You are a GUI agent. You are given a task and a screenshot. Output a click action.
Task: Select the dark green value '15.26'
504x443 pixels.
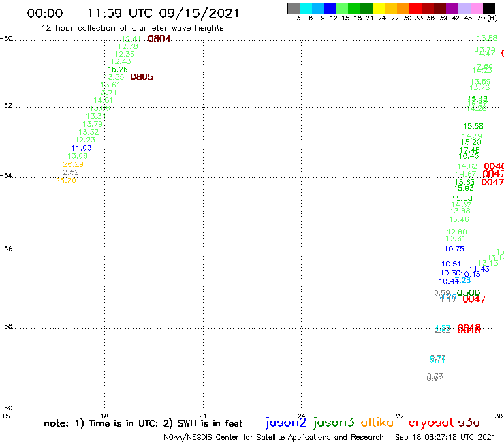[118, 70]
